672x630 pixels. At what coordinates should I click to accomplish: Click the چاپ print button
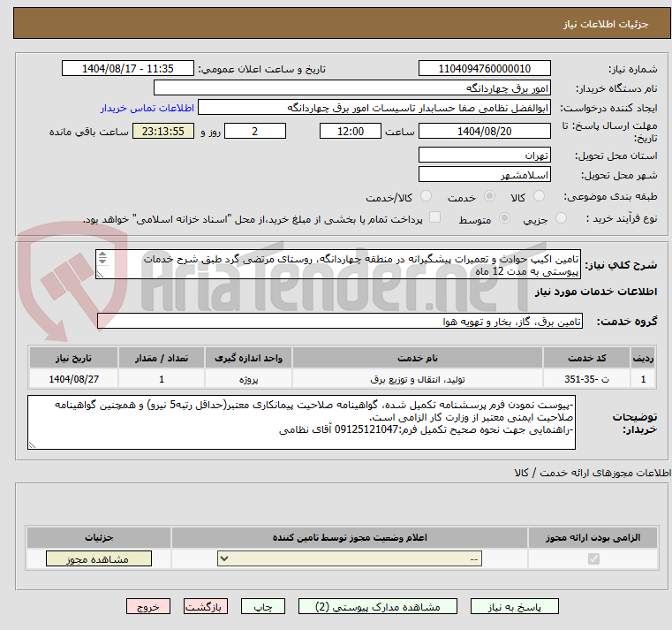(263, 607)
